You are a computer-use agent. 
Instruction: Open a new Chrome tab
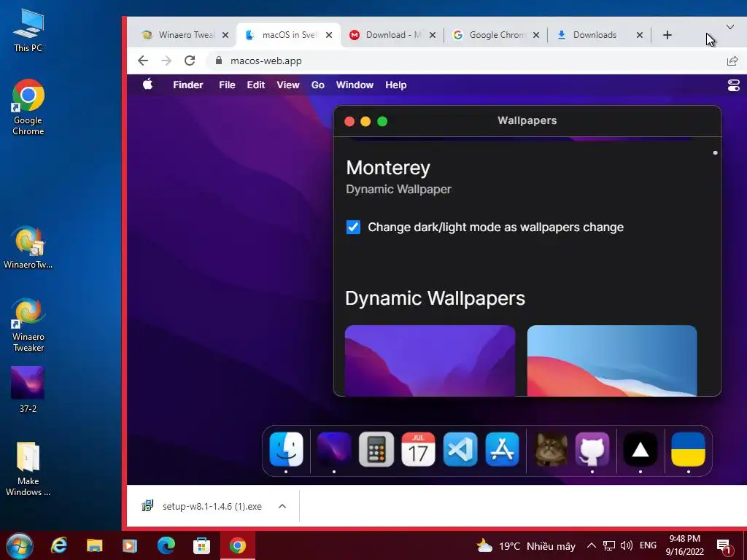click(667, 35)
